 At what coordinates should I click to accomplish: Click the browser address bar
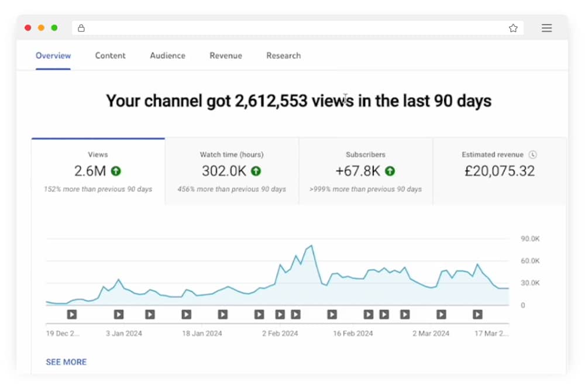tap(297, 28)
